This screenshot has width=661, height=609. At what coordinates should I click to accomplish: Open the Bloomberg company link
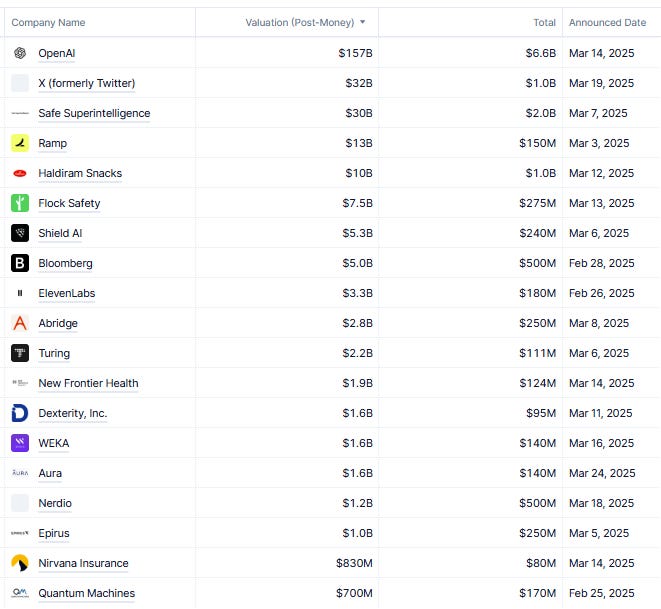[x=65, y=263]
